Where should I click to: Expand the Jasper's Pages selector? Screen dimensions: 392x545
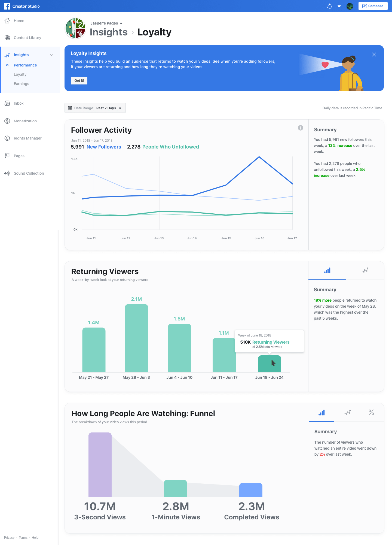pyautogui.click(x=106, y=23)
